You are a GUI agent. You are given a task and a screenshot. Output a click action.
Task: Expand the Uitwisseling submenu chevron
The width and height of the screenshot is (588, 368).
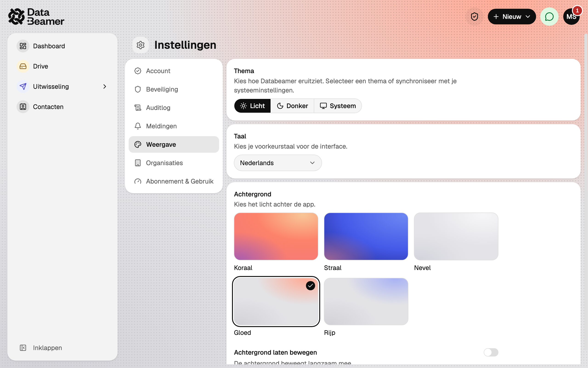click(105, 86)
